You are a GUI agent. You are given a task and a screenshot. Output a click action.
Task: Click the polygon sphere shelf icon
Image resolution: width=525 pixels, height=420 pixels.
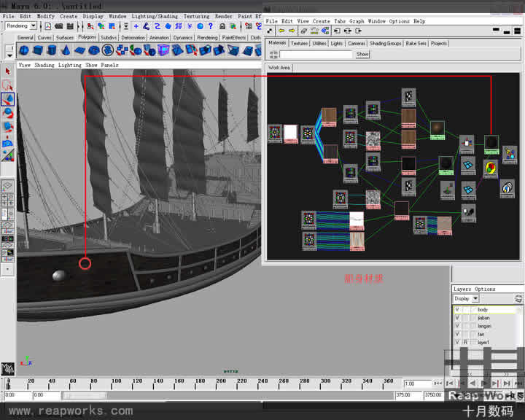(24, 50)
